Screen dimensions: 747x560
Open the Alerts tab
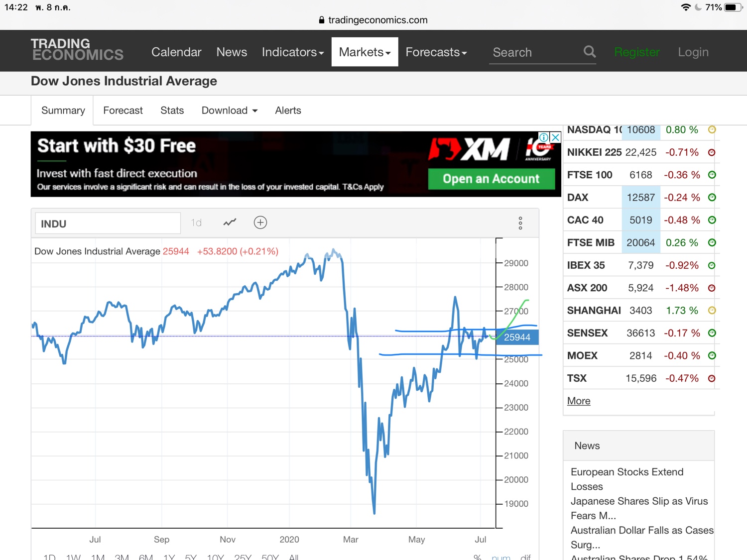(x=288, y=111)
